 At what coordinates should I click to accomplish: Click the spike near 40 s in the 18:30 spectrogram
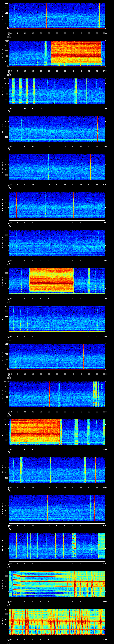point(74,205)
